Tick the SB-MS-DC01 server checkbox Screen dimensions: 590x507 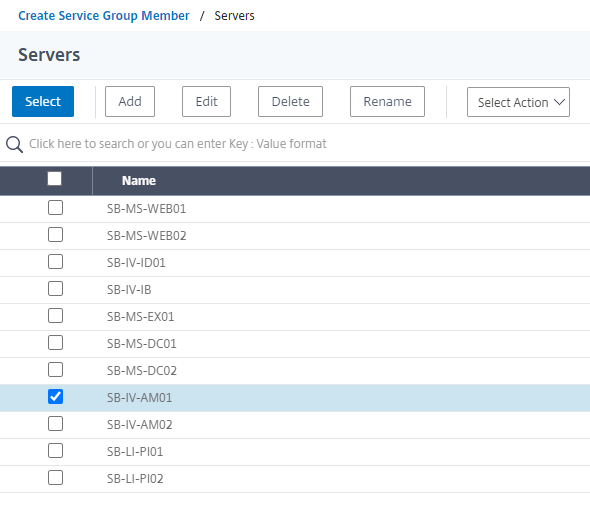(x=55, y=343)
